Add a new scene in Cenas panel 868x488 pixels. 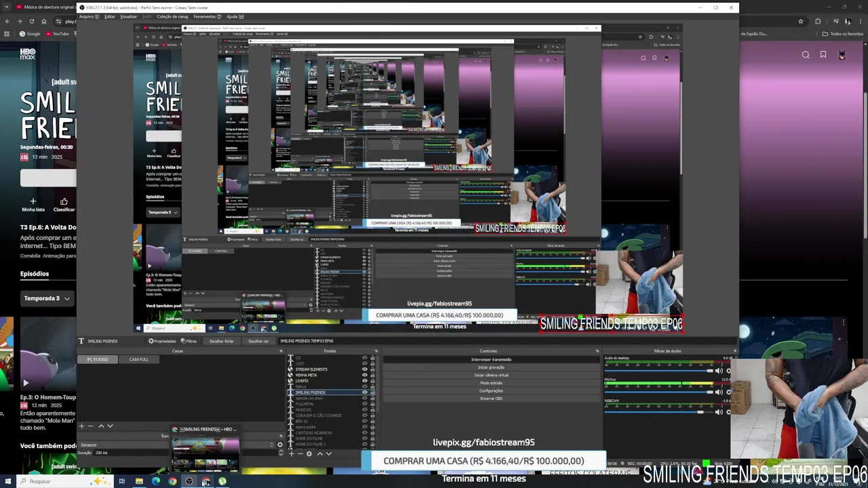pos(81,426)
